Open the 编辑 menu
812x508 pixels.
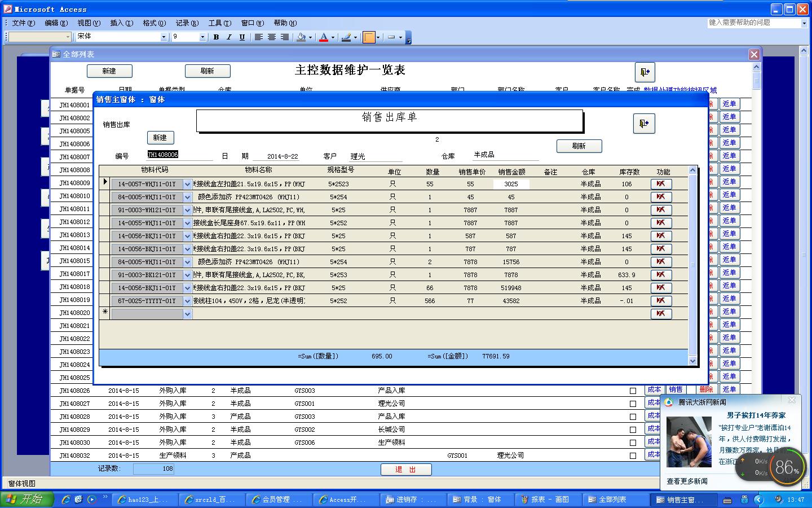56,23
